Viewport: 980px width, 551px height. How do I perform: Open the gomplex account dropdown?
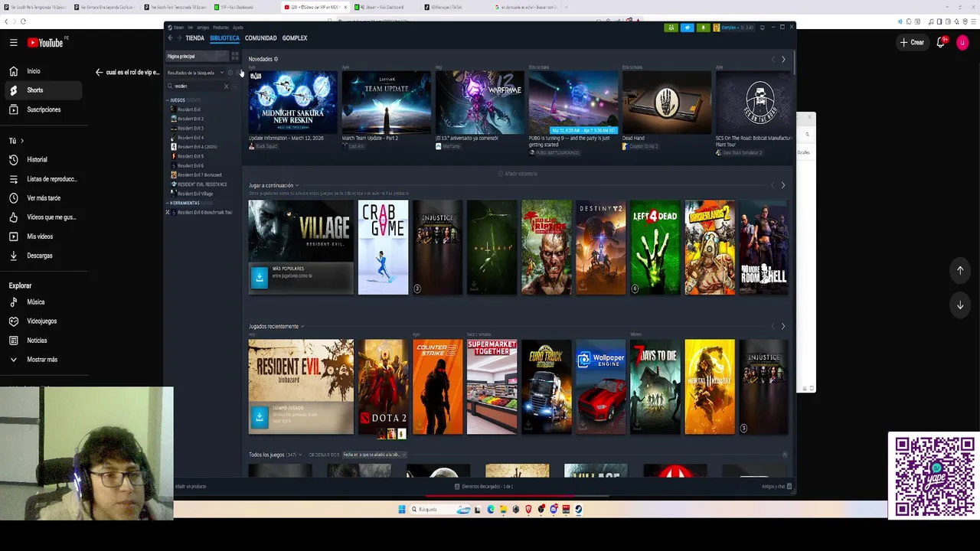click(x=733, y=28)
